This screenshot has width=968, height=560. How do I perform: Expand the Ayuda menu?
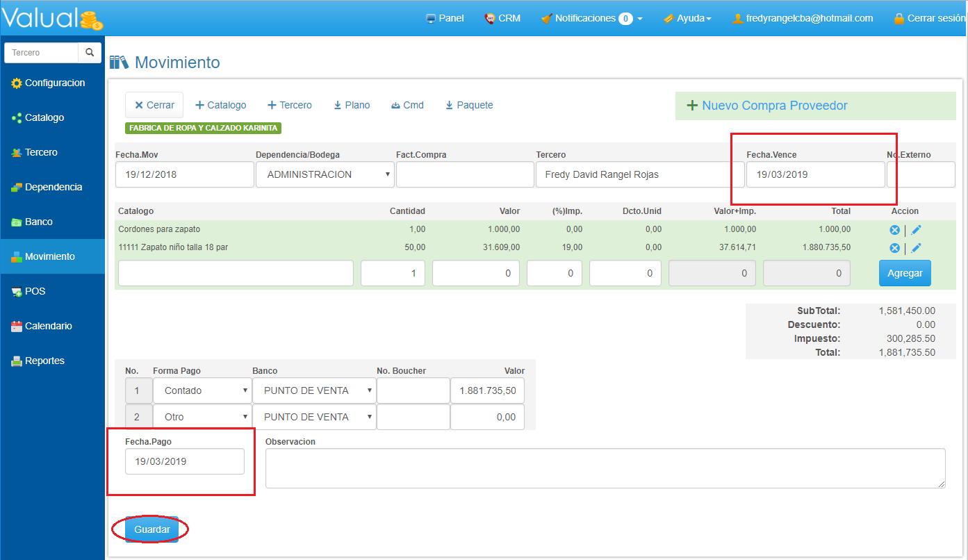coord(687,19)
